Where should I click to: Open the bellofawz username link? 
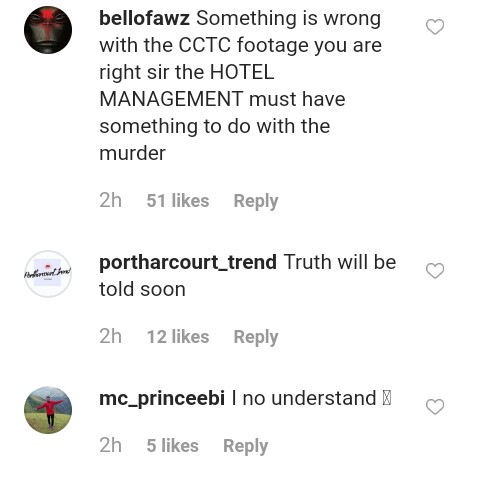144,18
